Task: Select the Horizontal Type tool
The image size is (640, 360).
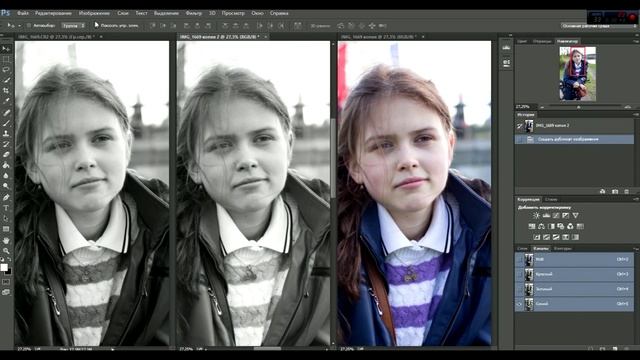Action: (6, 208)
